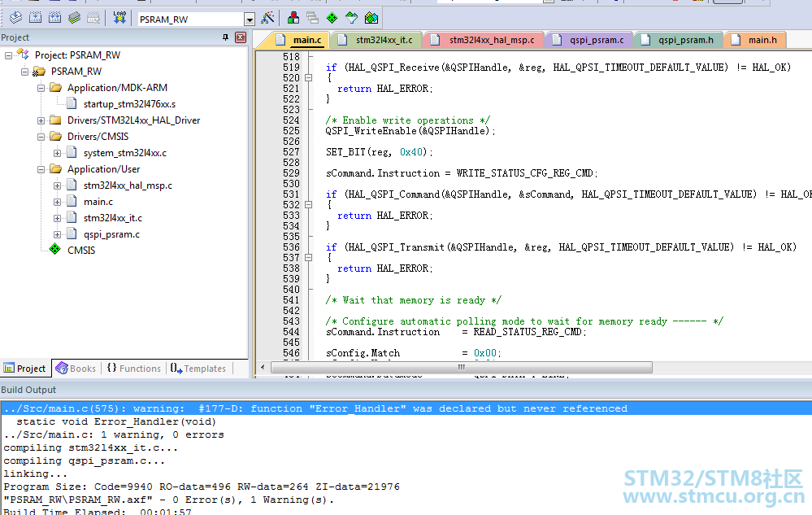Click the LOAD download icon

coord(119,18)
